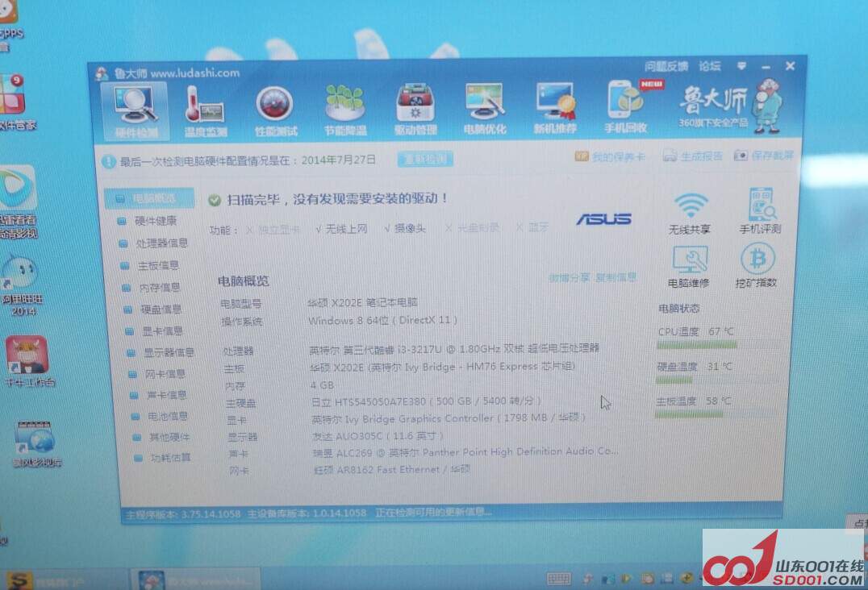
Task: Launch the 性能测试 performance test icon
Action: (x=276, y=110)
